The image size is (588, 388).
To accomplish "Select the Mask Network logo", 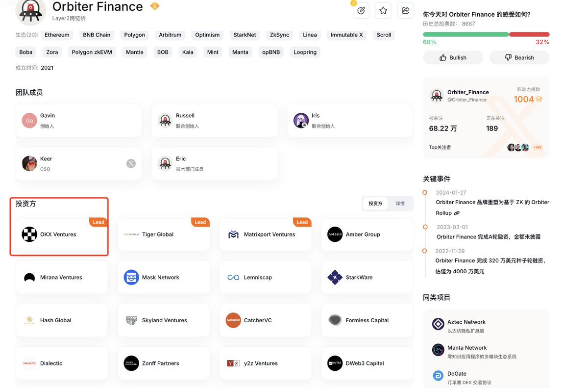I will [x=131, y=278].
